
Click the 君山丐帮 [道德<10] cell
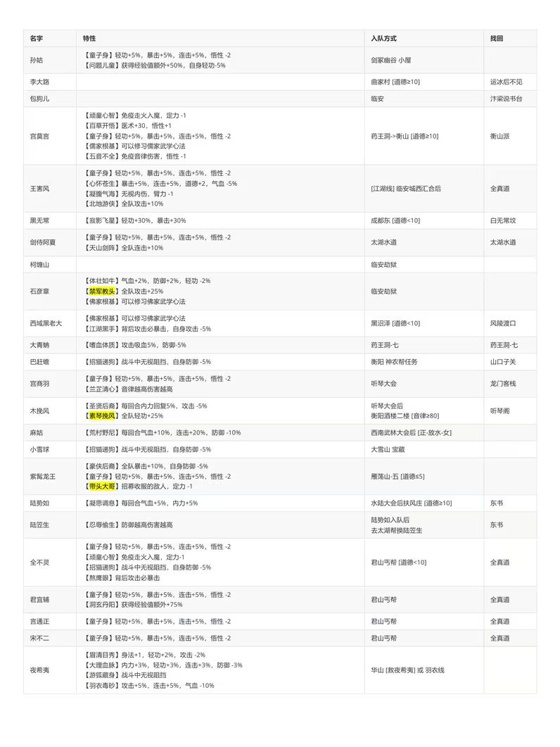(x=399, y=563)
